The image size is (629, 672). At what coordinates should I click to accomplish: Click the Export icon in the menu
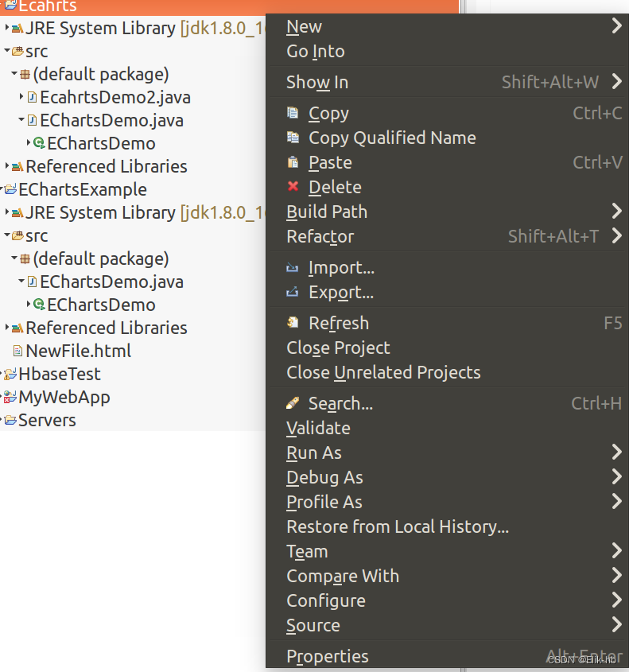pos(293,292)
